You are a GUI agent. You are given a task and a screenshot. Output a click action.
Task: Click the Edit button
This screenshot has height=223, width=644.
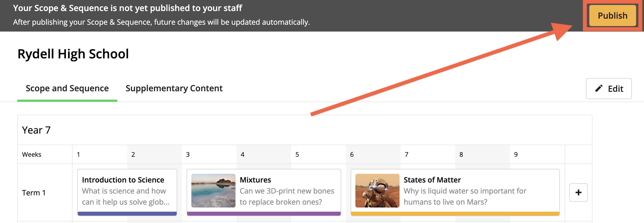coord(609,89)
